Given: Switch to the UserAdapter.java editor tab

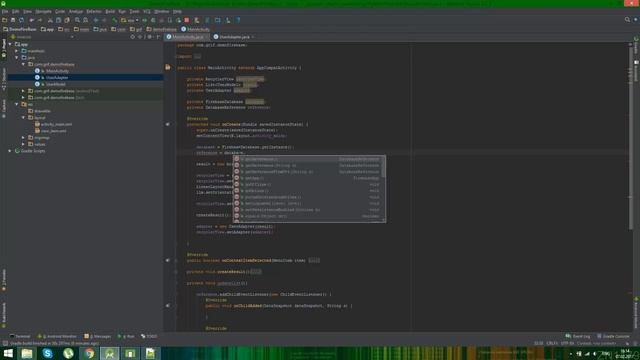Looking at the screenshot, I should click(x=234, y=37).
